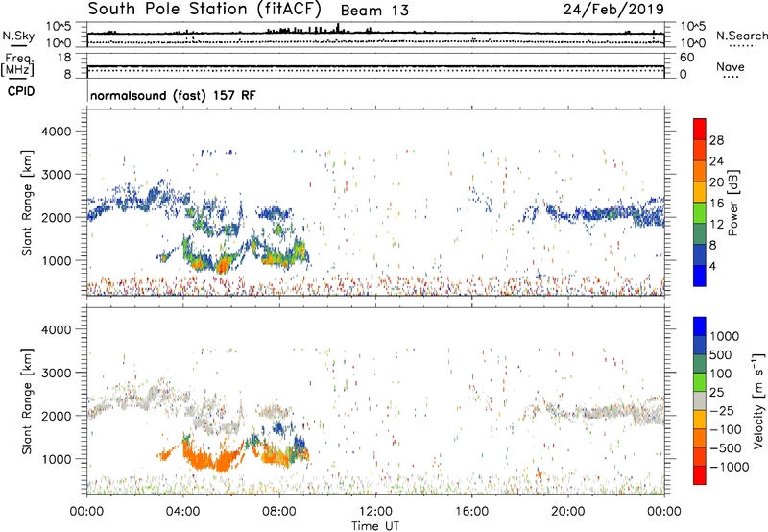Click the "2000" tick on velocity panel

click(57, 416)
